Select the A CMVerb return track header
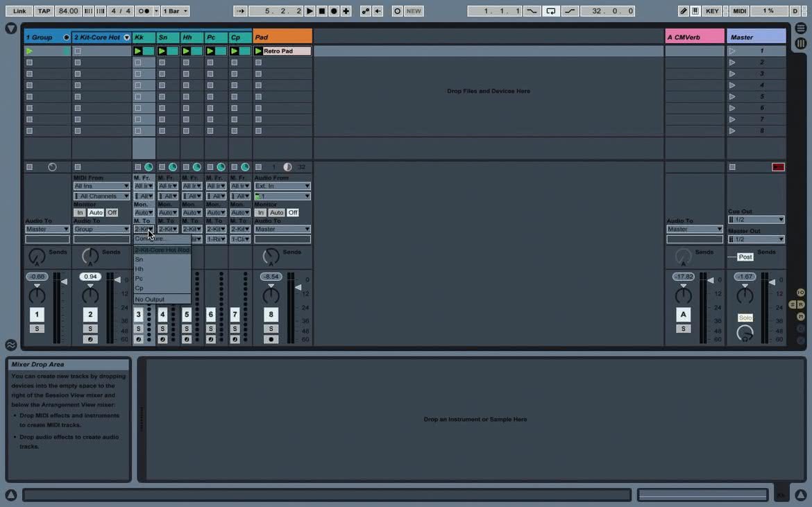The image size is (812, 507). 695,37
